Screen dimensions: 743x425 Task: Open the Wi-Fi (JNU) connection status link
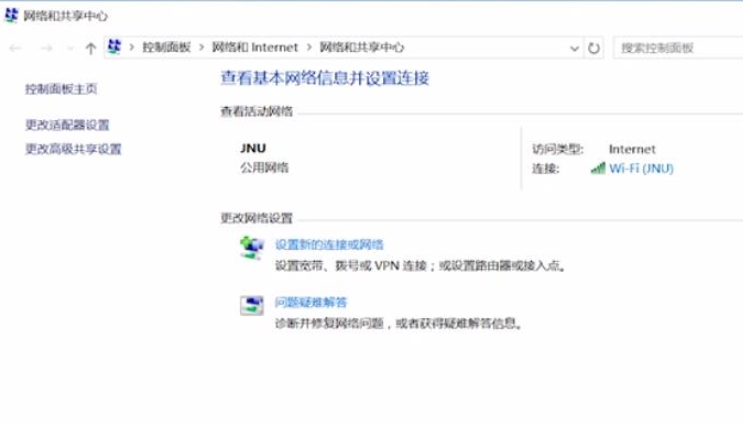coord(641,169)
